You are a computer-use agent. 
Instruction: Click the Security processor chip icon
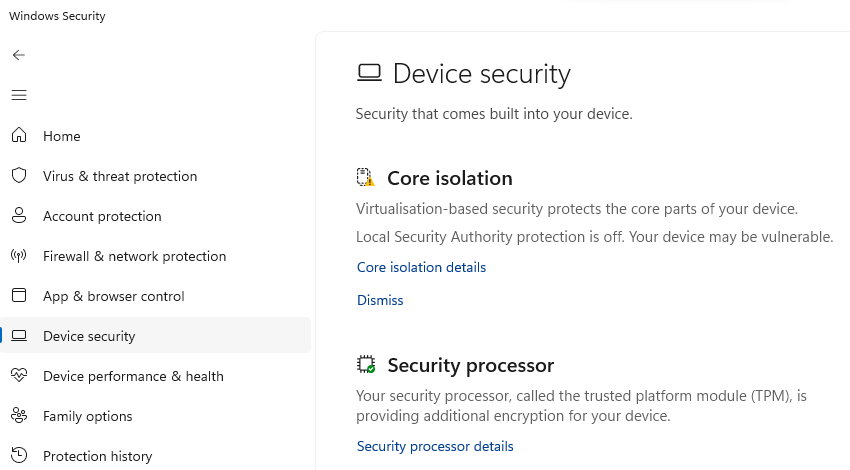pos(366,365)
